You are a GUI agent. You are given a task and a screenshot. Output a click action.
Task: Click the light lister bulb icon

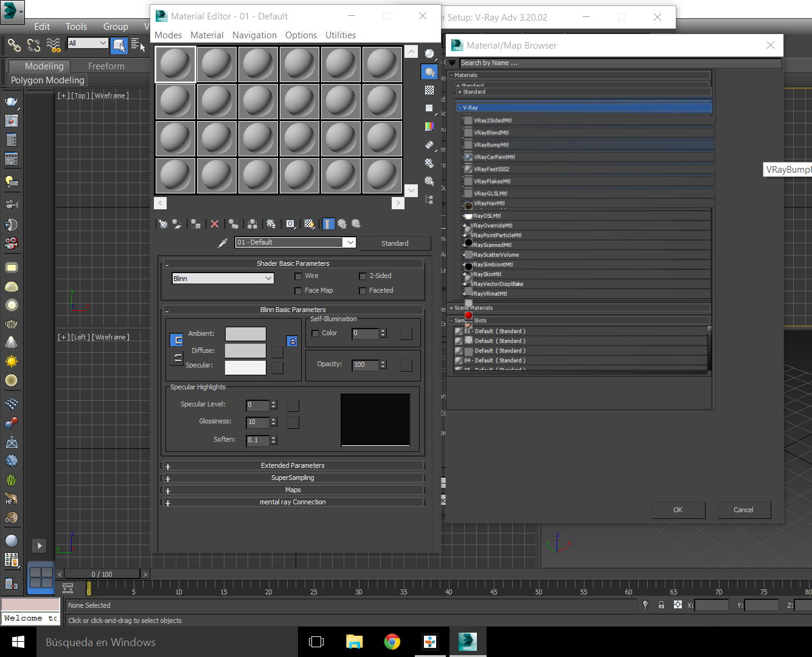tap(12, 181)
